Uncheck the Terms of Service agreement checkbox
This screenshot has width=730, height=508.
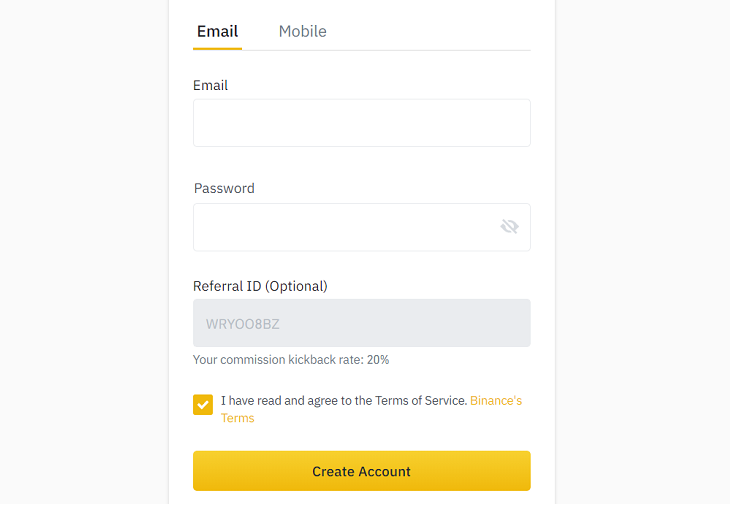coord(203,404)
